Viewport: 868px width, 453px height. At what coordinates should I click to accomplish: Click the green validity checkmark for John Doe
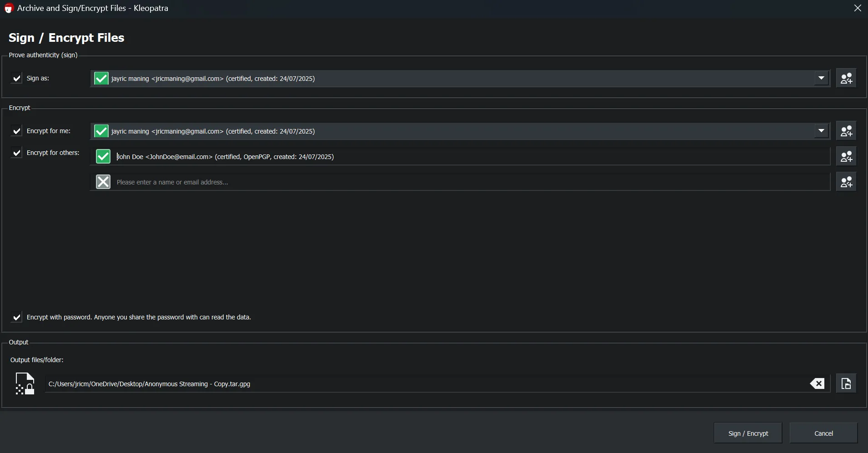pos(103,157)
